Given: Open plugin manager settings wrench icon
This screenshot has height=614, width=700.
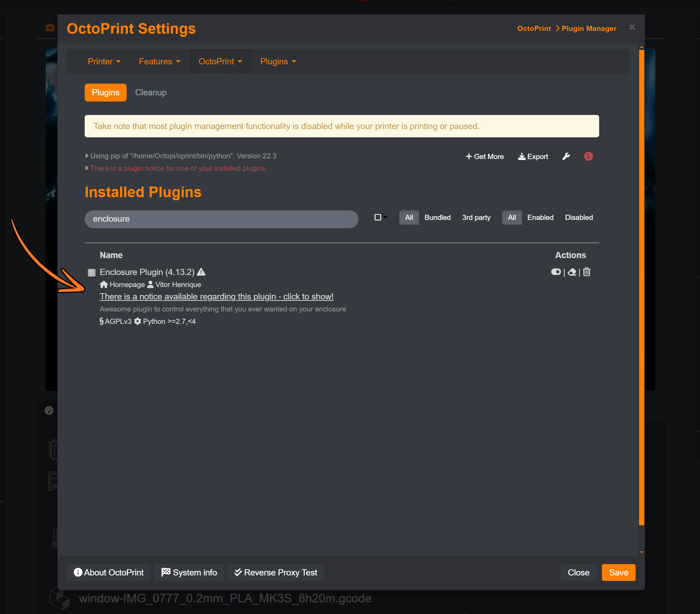Looking at the screenshot, I should point(566,157).
